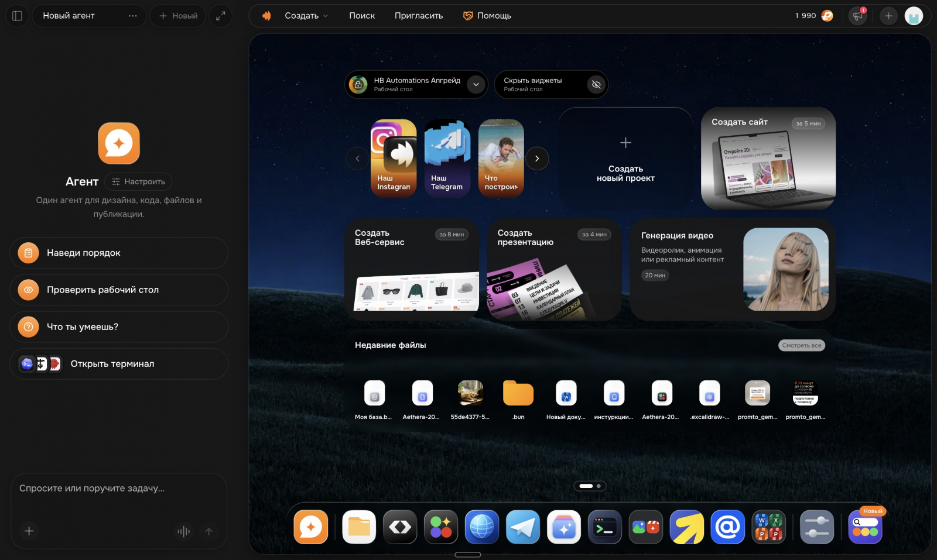Click the Настроить agent button
The height and width of the screenshot is (560, 937).
139,181
